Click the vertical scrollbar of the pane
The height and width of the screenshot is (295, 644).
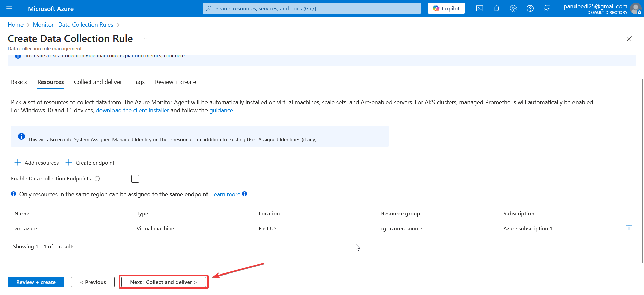(642, 171)
